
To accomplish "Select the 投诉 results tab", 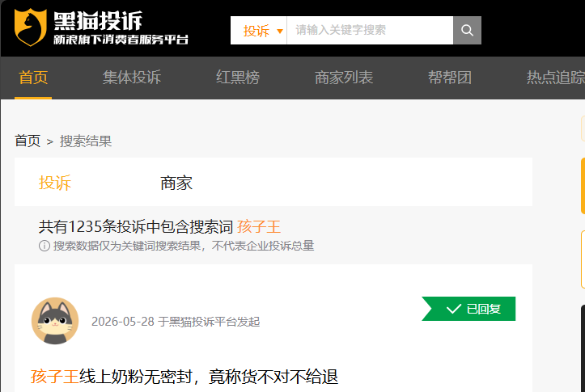I will [55, 183].
